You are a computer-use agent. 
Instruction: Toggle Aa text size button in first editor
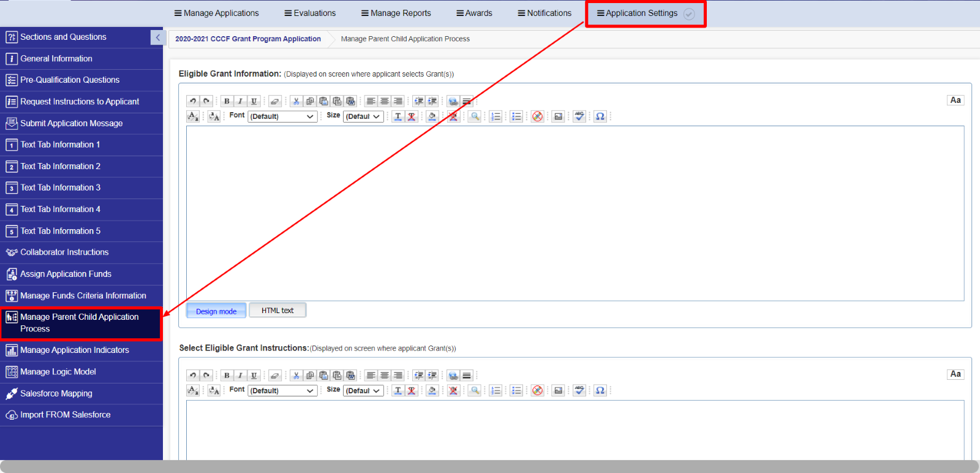(x=956, y=100)
